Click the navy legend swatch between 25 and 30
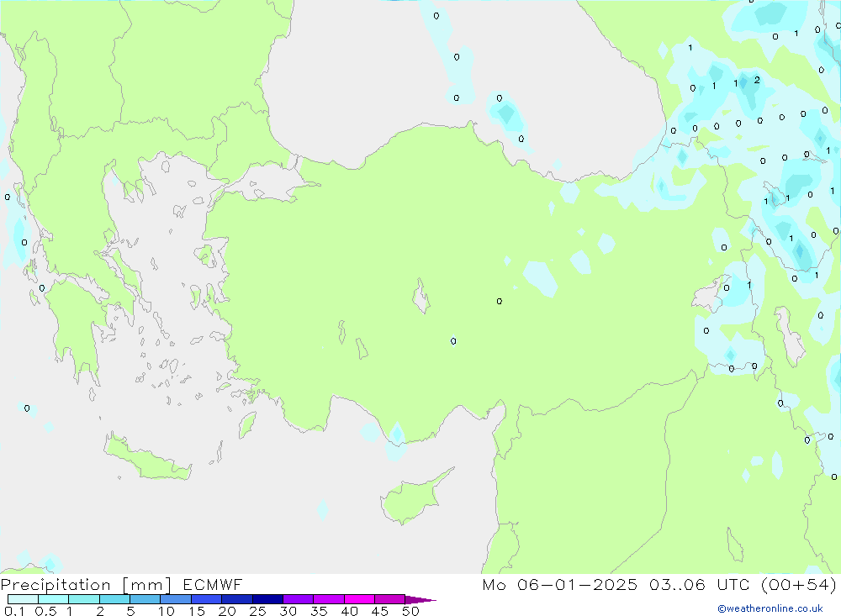The image size is (841, 616). pos(267,599)
